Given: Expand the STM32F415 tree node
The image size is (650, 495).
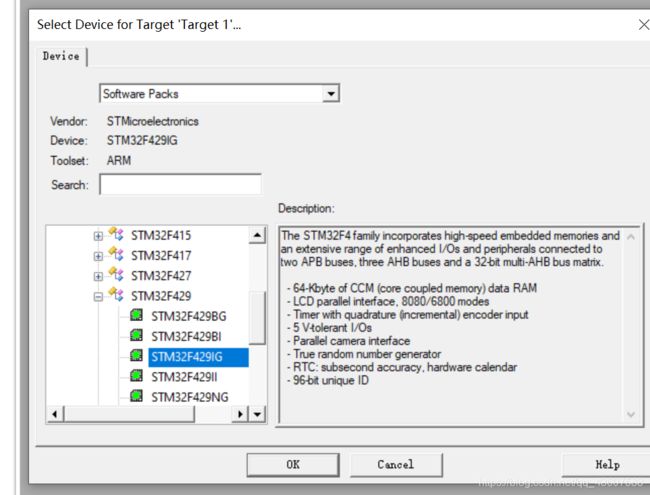Looking at the screenshot, I should [x=98, y=236].
